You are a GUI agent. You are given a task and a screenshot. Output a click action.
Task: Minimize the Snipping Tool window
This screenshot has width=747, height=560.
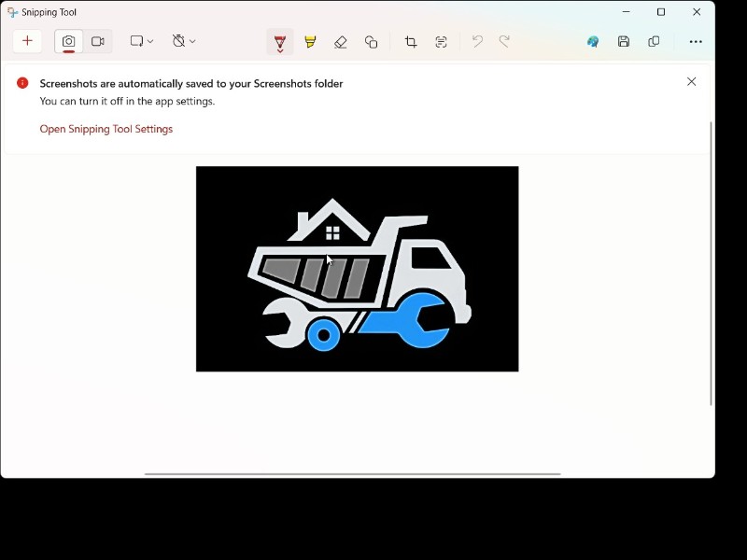[626, 12]
